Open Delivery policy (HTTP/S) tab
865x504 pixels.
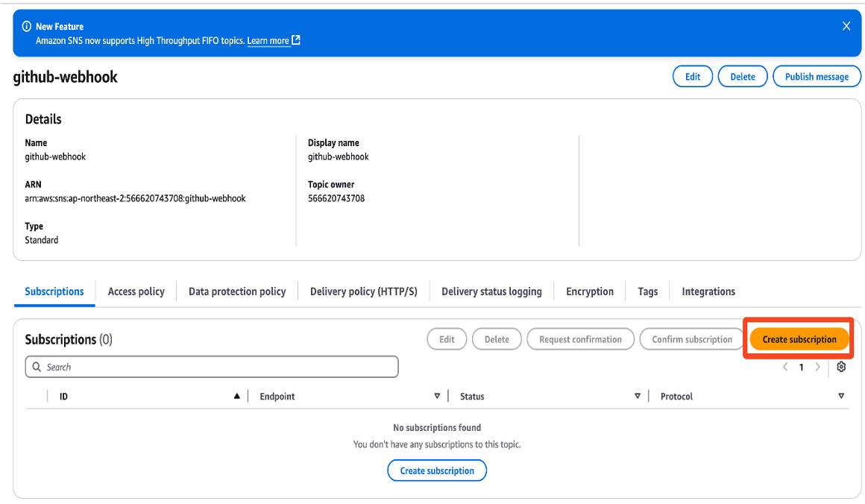(x=364, y=292)
